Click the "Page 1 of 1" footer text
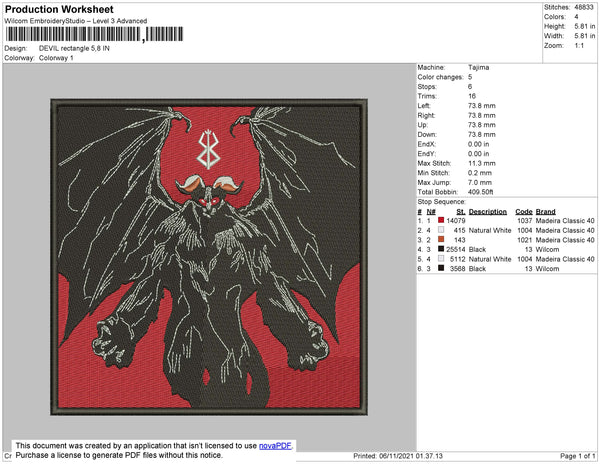Viewport: 600px width, 464px height. click(577, 456)
